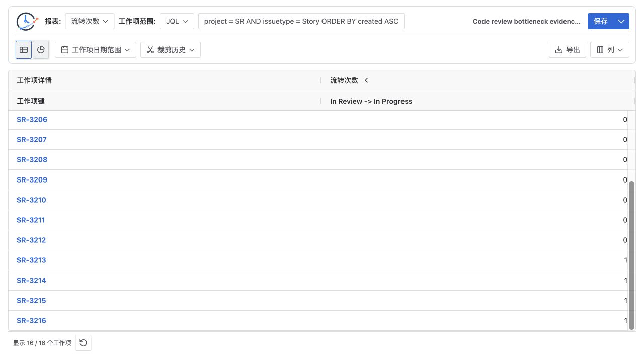The width and height of the screenshot is (644, 362).
Task: Expand the save options arrow
Action: tap(622, 21)
